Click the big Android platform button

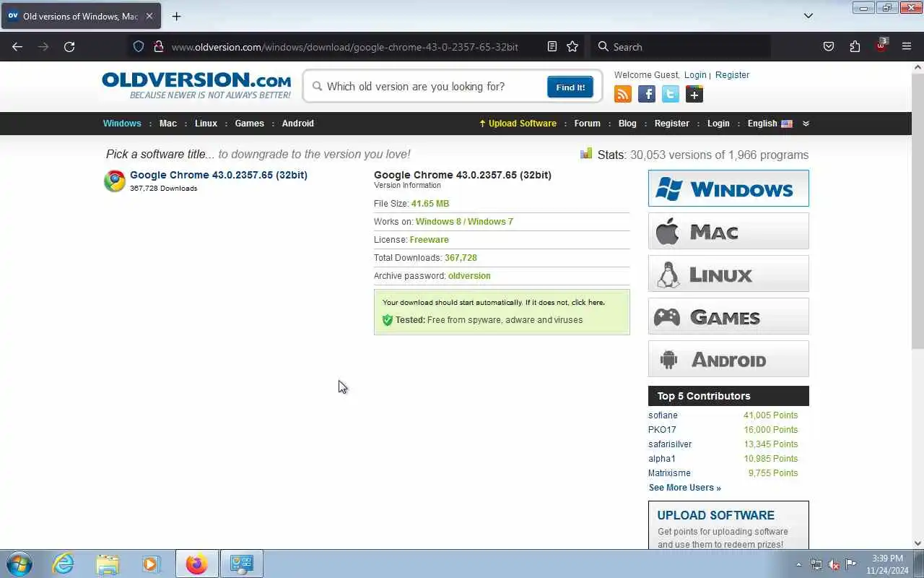728,359
